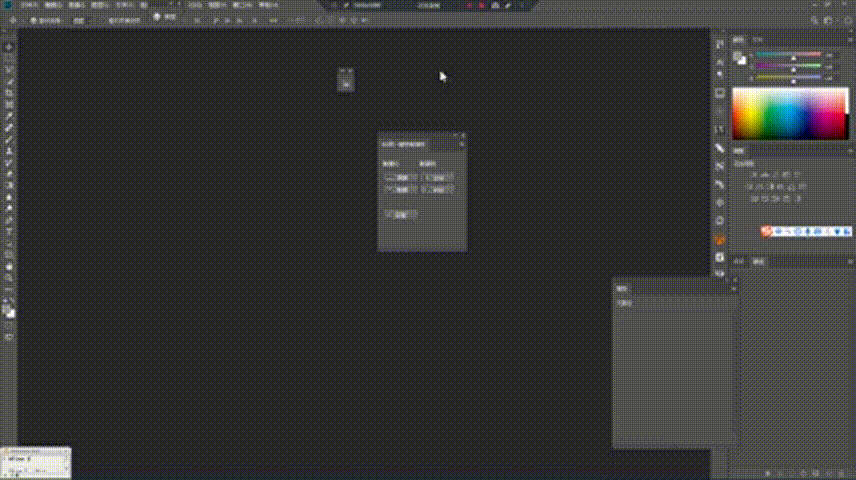Click the lone bottom button in the center floating dialog
856x480 pixels.
pyautogui.click(x=401, y=215)
